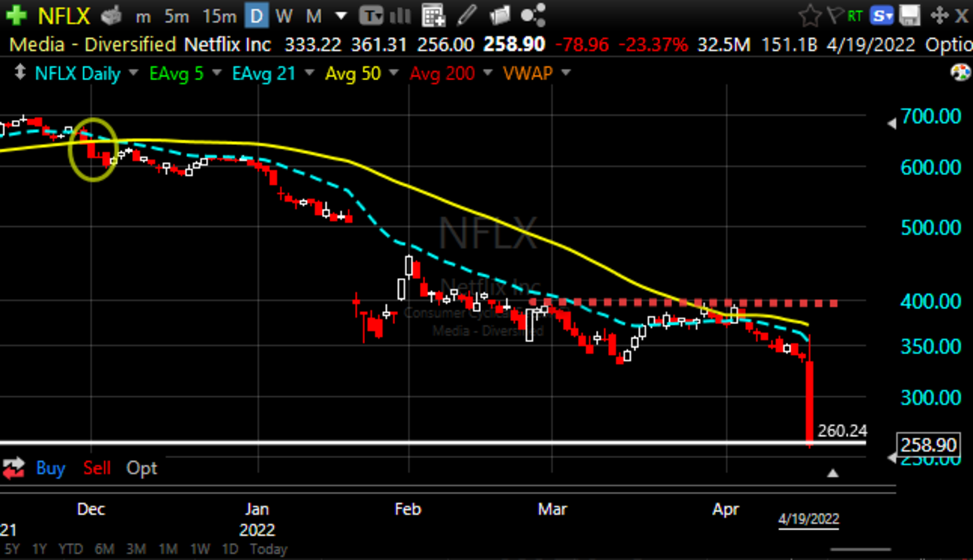Click the floppy disk save icon
Viewport: 973px width, 560px height.
[x=910, y=15]
